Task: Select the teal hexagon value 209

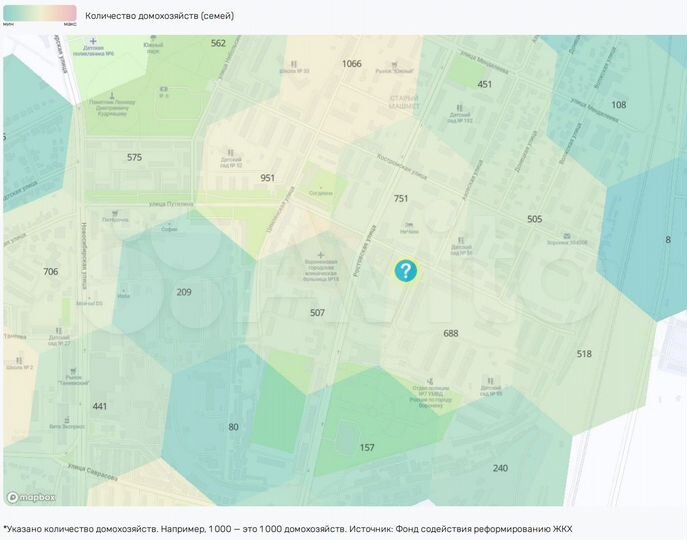Action: (184, 292)
